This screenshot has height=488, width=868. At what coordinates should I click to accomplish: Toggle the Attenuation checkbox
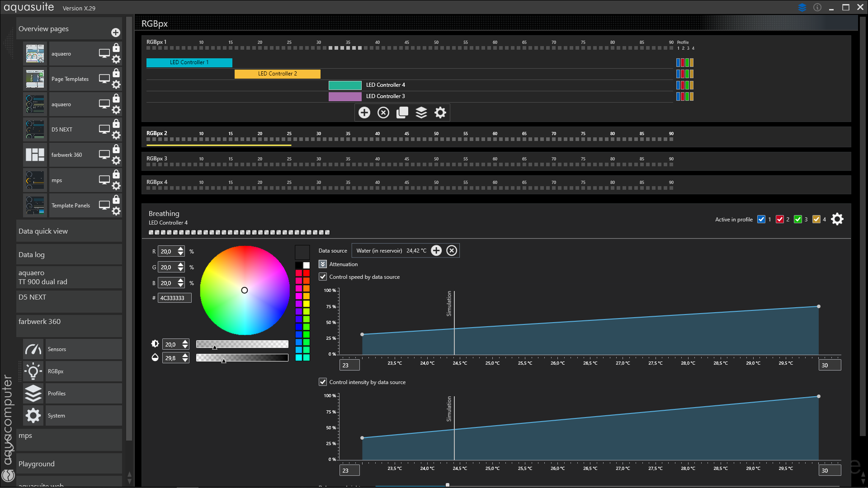323,264
